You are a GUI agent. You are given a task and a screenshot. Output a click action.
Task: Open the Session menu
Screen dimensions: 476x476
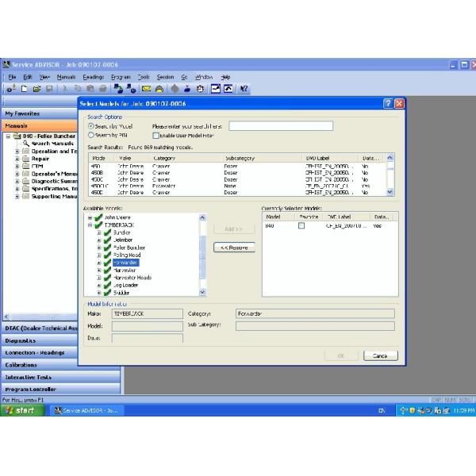[x=165, y=76]
